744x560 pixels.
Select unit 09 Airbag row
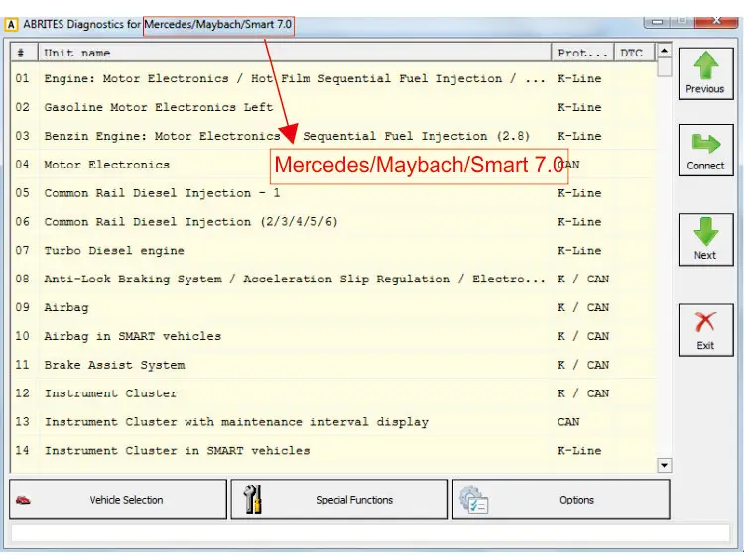click(333, 307)
